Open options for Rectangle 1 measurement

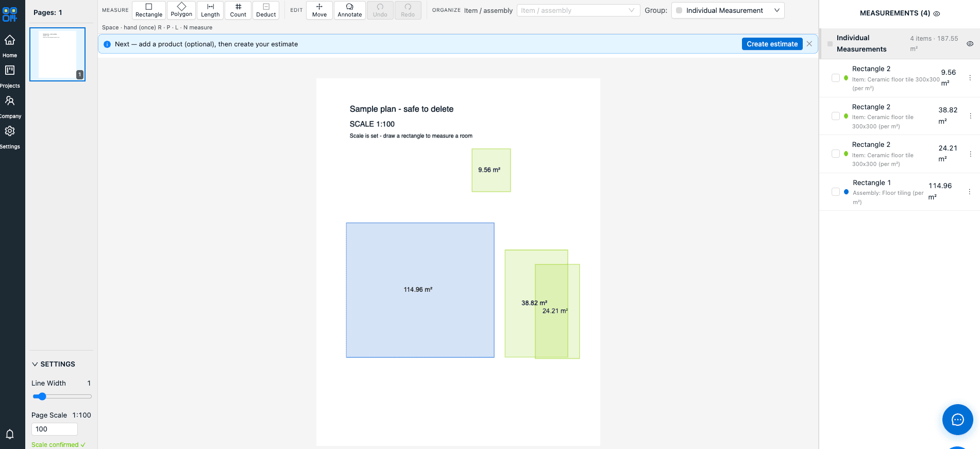pyautogui.click(x=970, y=192)
